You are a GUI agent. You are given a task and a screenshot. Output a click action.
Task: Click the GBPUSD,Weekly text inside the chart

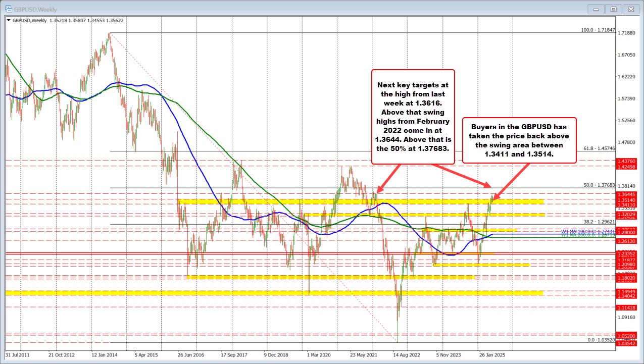click(30, 21)
